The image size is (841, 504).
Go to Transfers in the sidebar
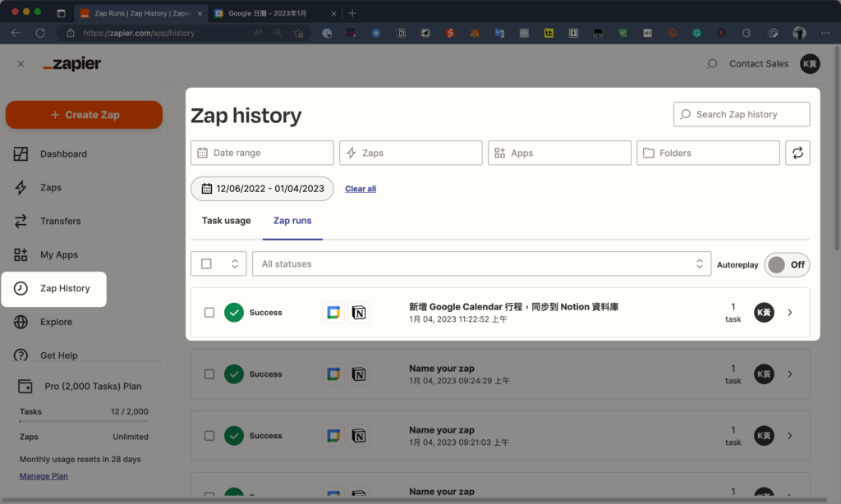tap(60, 221)
